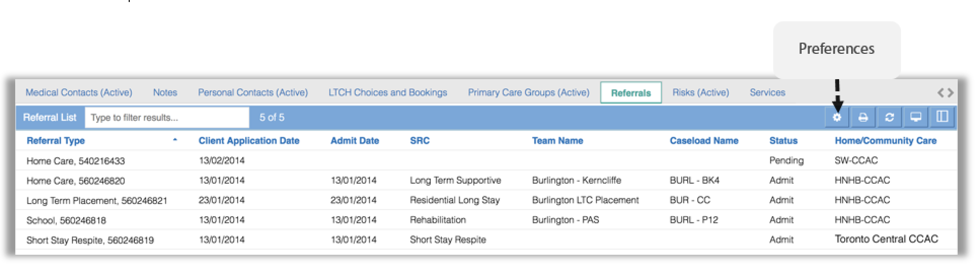Refresh the referral list with the refresh icon
Image resolution: width=980 pixels, height=272 pixels.
click(x=889, y=117)
